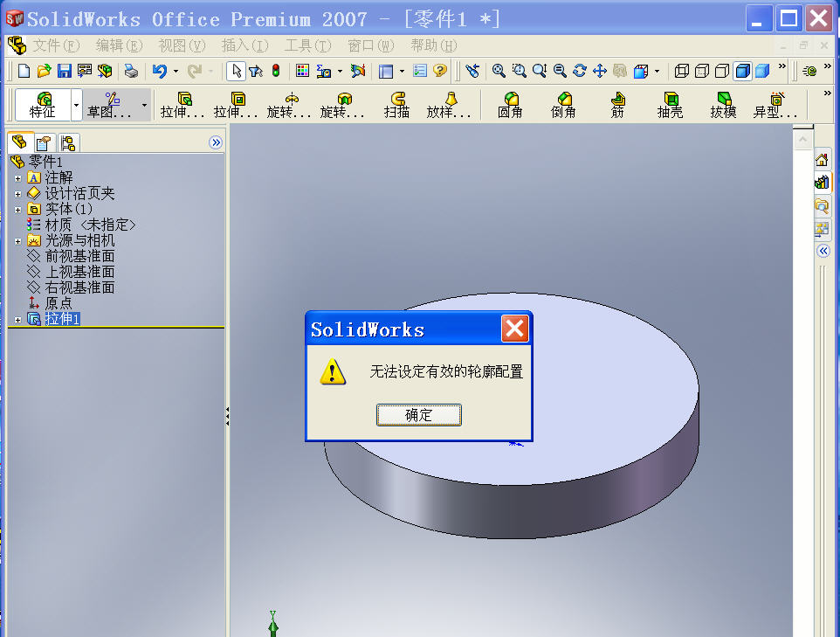Open the 草图 sketch toolbar button
The height and width of the screenshot is (637, 840).
(110, 105)
